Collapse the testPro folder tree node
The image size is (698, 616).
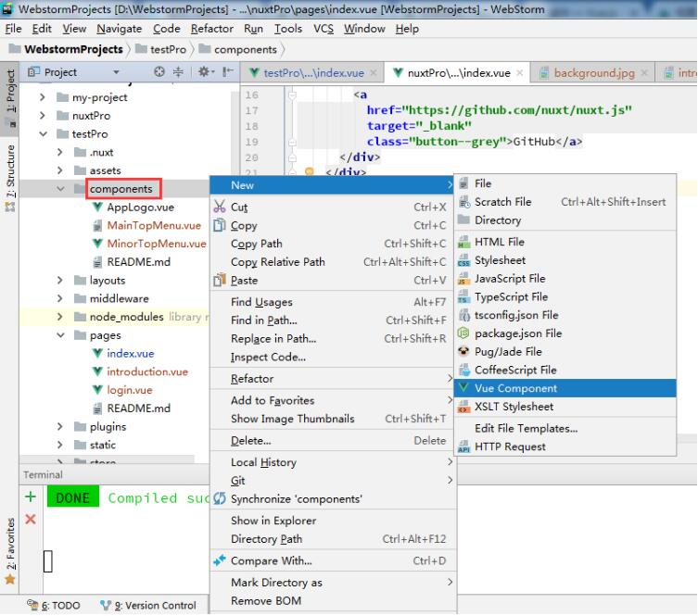[x=43, y=134]
